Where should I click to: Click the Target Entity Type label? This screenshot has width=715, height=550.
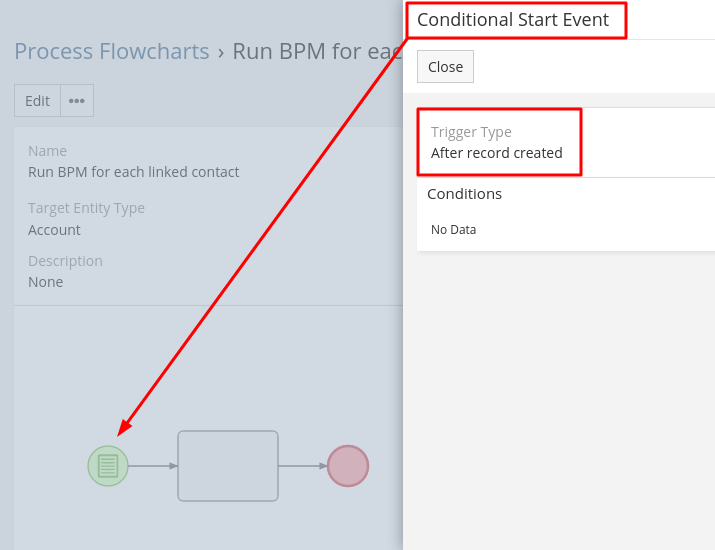[x=86, y=208]
